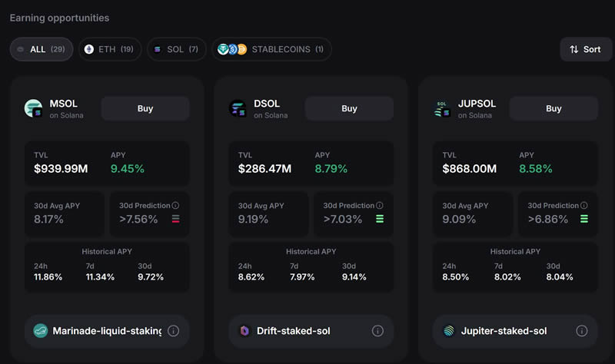Show only STABLECOINS (1) opportunities
This screenshot has height=364, width=615.
coord(271,49)
